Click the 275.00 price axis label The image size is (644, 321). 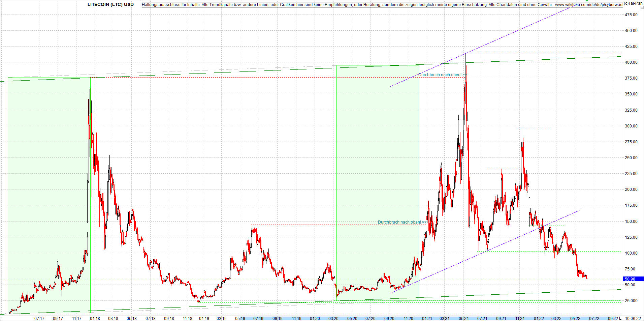(x=631, y=142)
